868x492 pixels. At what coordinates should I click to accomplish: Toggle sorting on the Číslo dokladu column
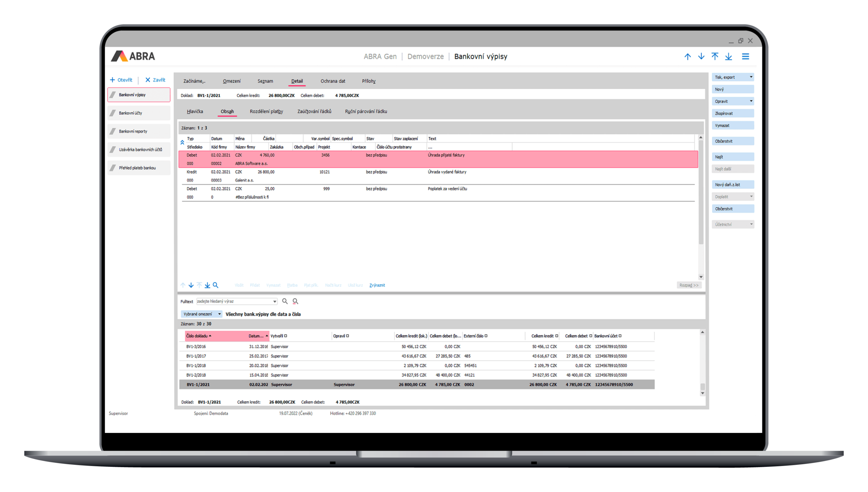point(199,336)
